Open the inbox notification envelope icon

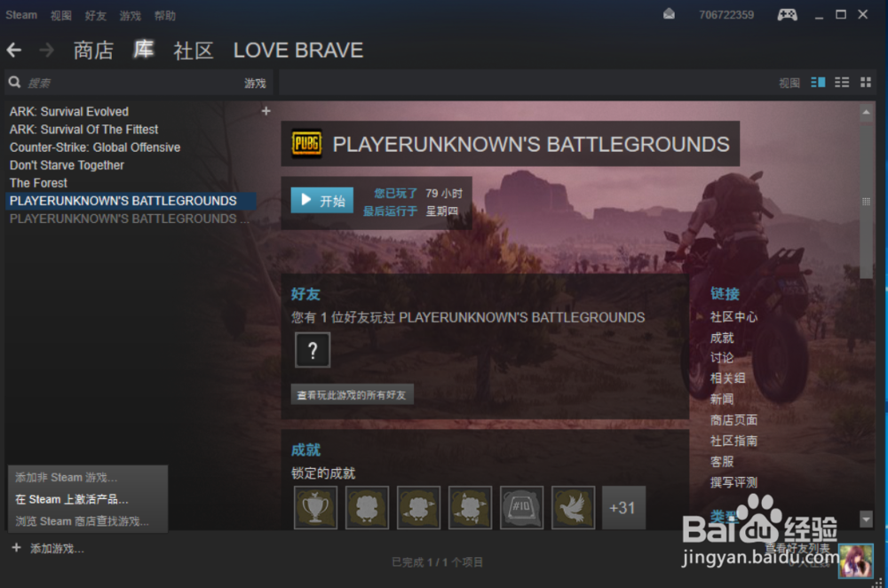[669, 14]
